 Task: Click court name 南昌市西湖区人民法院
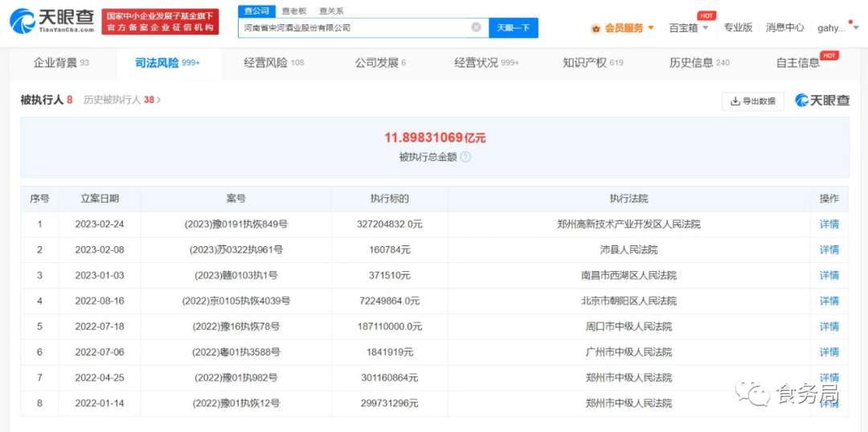pos(628,275)
